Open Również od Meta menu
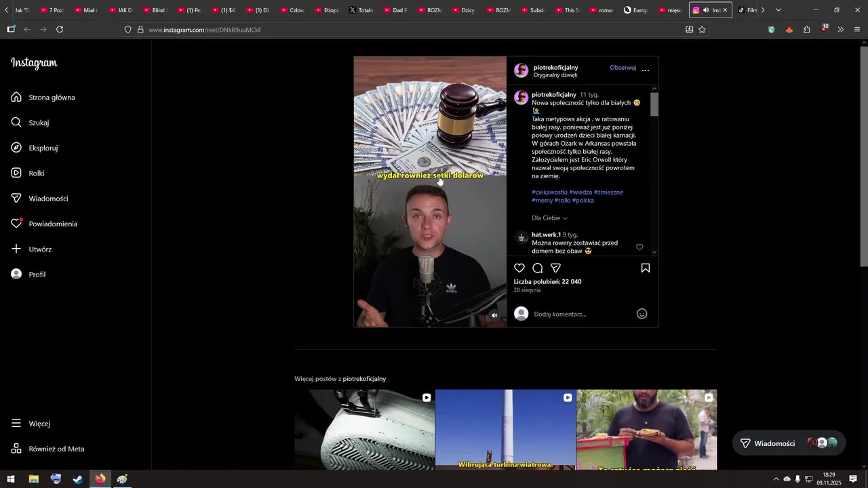The height and width of the screenshot is (488, 868). [56, 449]
